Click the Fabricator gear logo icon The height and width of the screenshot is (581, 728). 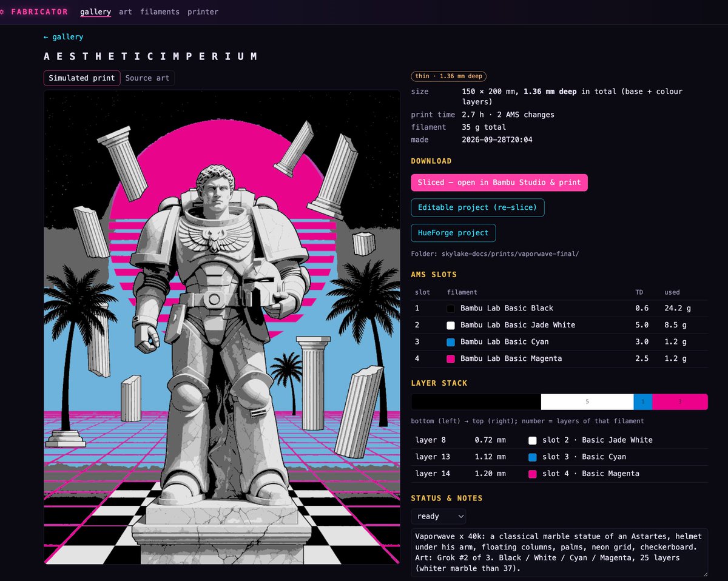[2, 12]
